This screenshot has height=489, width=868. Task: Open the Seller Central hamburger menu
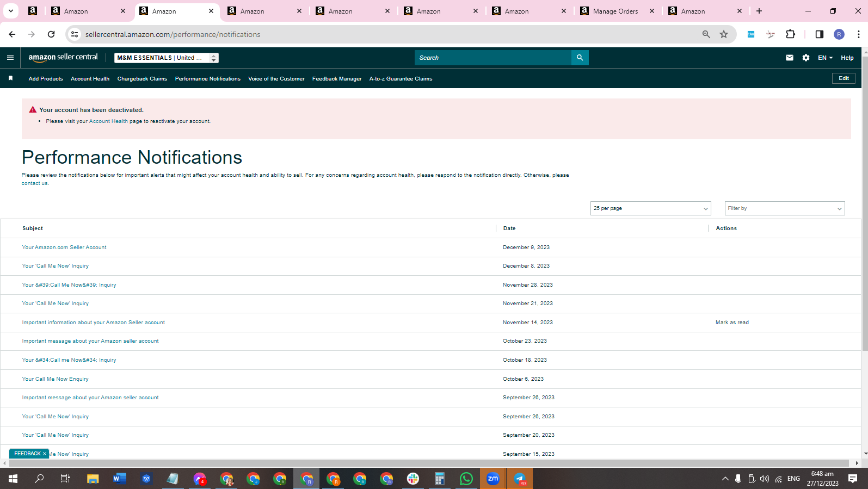pos(10,58)
